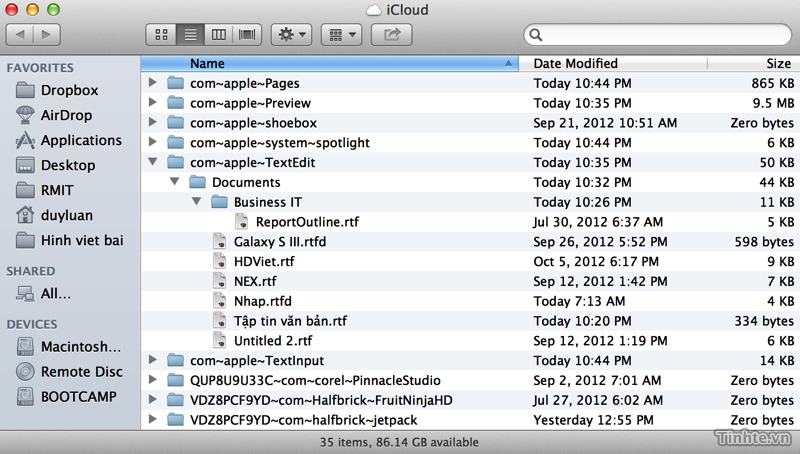This screenshot has width=800, height=454.
Task: Select the QUP8U9U33C~com~corel~PinnacleStudio folder name
Action: tap(315, 381)
